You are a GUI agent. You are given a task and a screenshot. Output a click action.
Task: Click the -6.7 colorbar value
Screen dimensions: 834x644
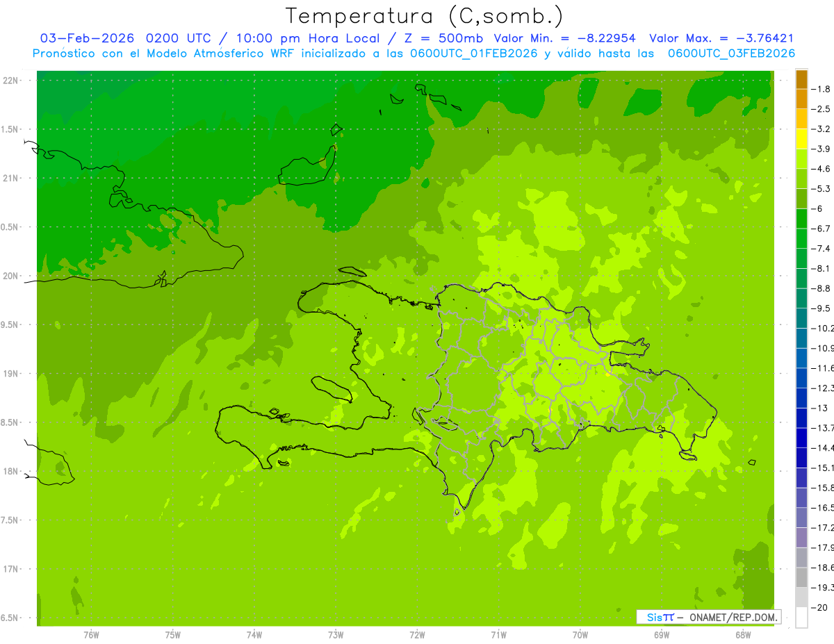point(821,229)
